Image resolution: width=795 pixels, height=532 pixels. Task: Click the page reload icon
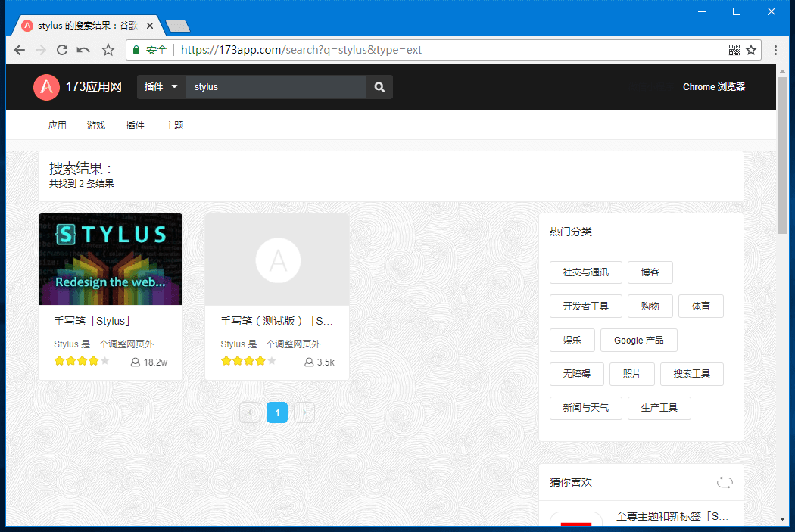[61, 49]
